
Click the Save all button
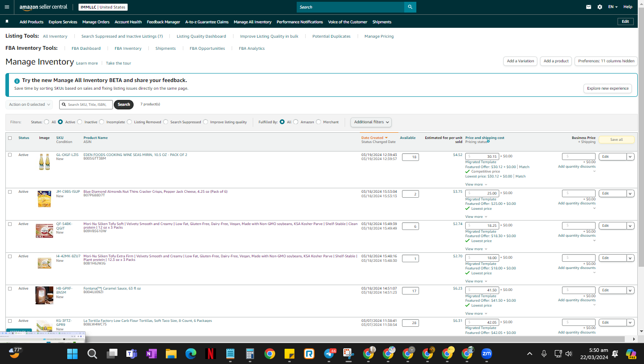click(617, 139)
